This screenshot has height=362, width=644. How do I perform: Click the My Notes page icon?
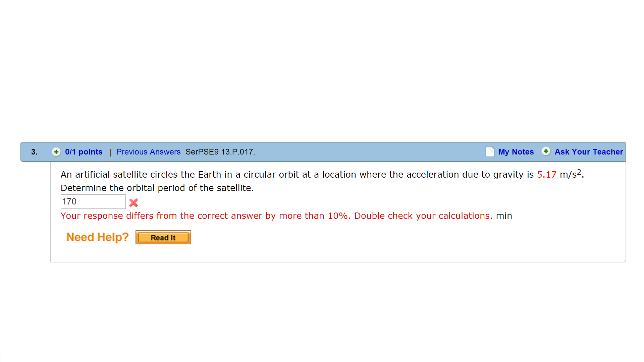click(490, 152)
